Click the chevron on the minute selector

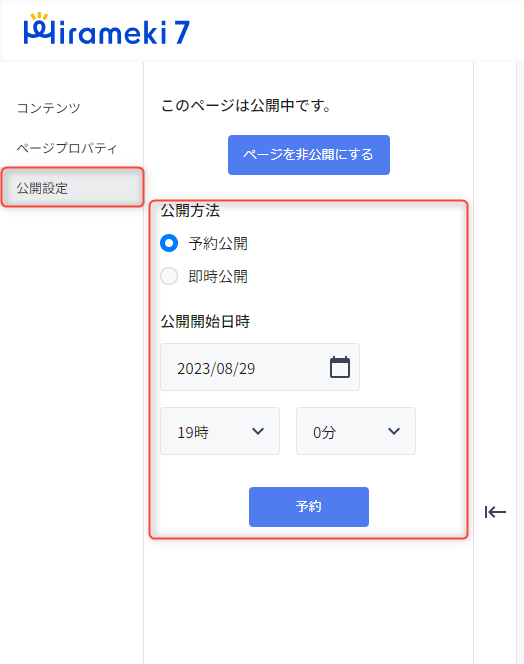(394, 432)
